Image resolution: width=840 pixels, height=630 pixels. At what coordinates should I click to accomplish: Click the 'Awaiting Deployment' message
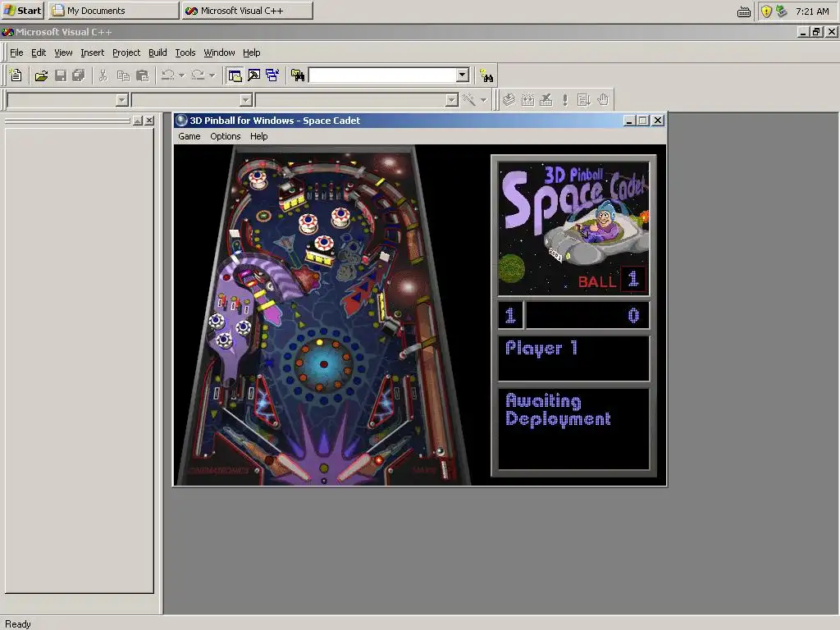(558, 410)
